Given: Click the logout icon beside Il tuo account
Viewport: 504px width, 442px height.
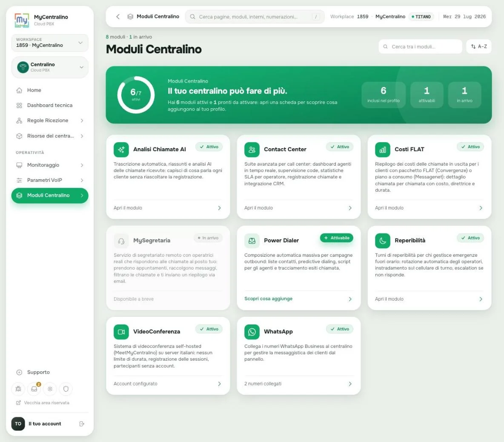Looking at the screenshot, I should (x=82, y=424).
